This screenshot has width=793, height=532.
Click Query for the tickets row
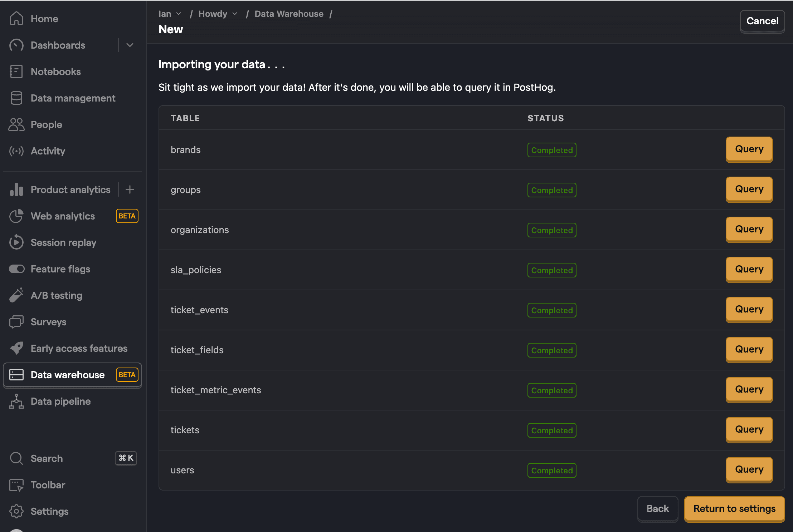[x=749, y=429]
